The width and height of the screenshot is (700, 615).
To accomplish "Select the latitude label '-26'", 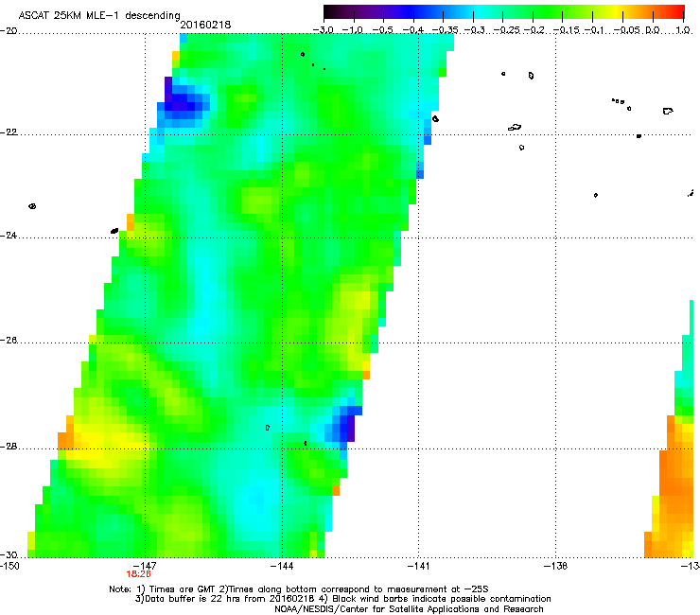I will point(9,341).
